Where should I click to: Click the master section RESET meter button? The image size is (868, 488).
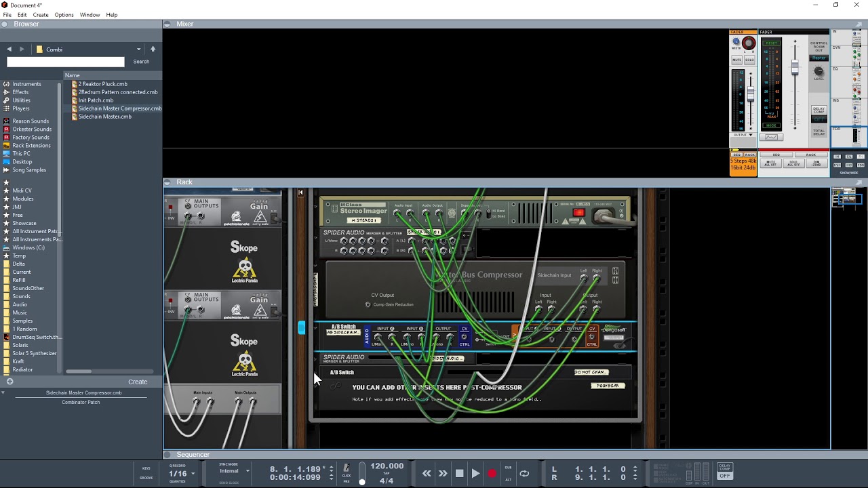point(771,43)
